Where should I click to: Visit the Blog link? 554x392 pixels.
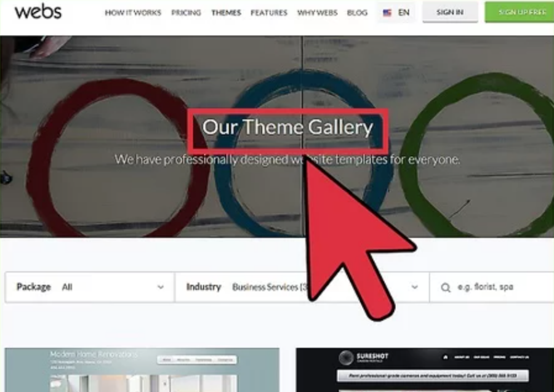[357, 13]
